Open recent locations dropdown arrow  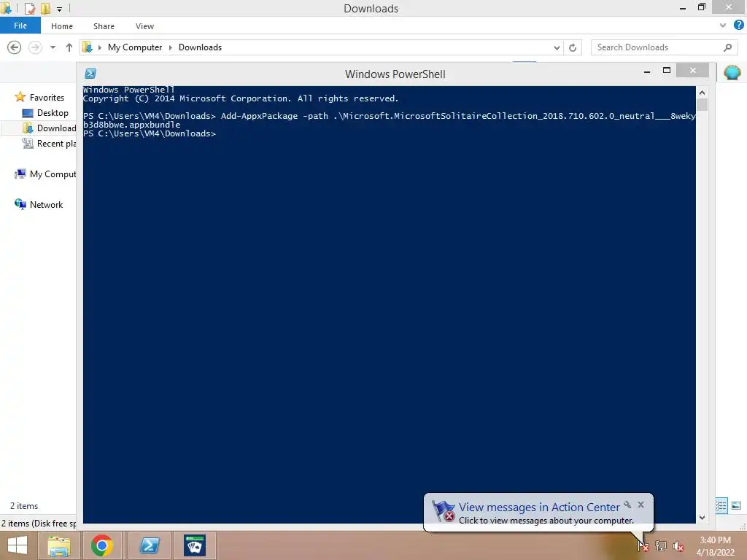pos(53,47)
